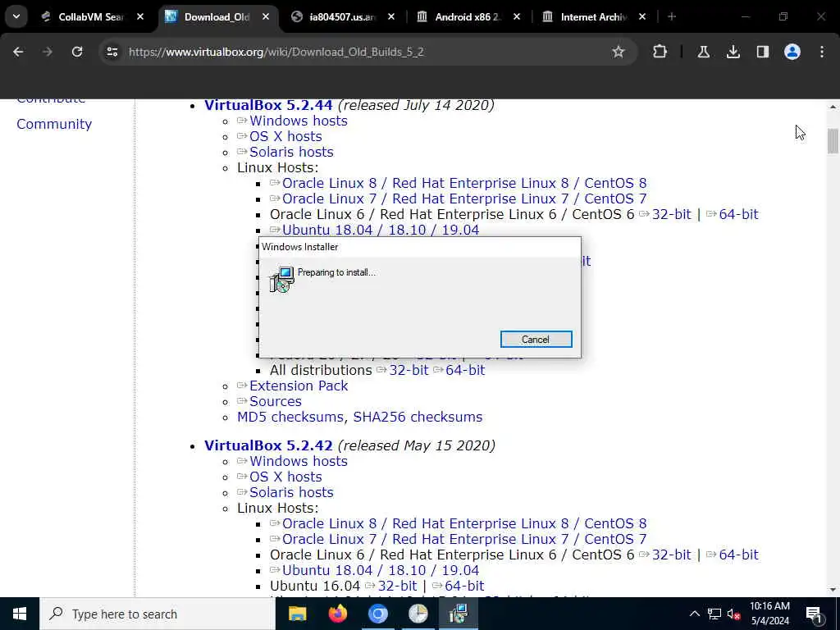840x630 pixels.
Task: Show browser downloads
Action: click(733, 52)
